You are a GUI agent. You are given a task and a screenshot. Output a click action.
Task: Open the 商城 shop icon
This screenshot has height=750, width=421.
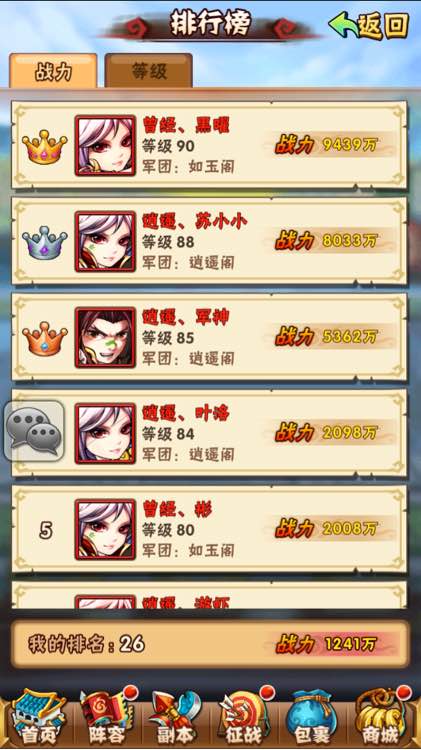382,717
